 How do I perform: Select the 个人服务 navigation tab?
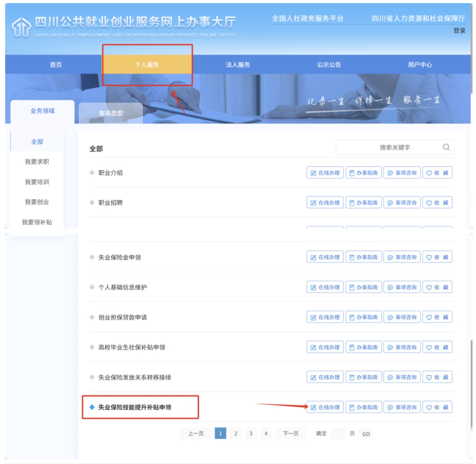[147, 65]
